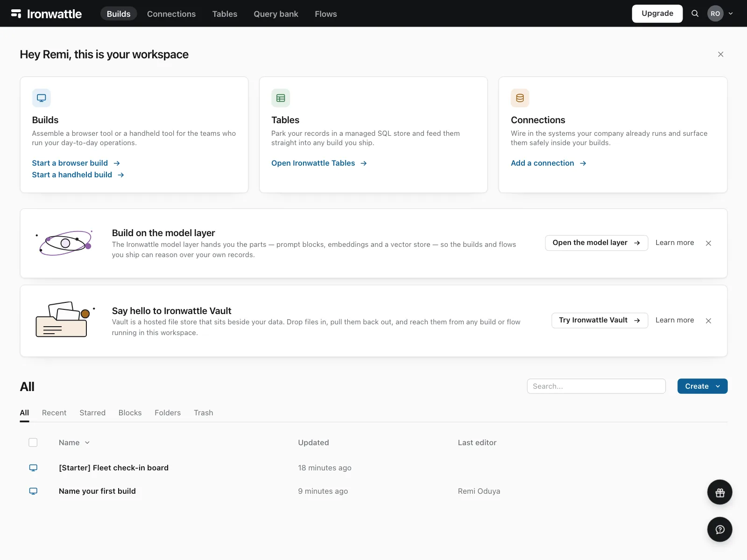Image resolution: width=747 pixels, height=560 pixels.
Task: Focus the Search... input field
Action: [596, 386]
